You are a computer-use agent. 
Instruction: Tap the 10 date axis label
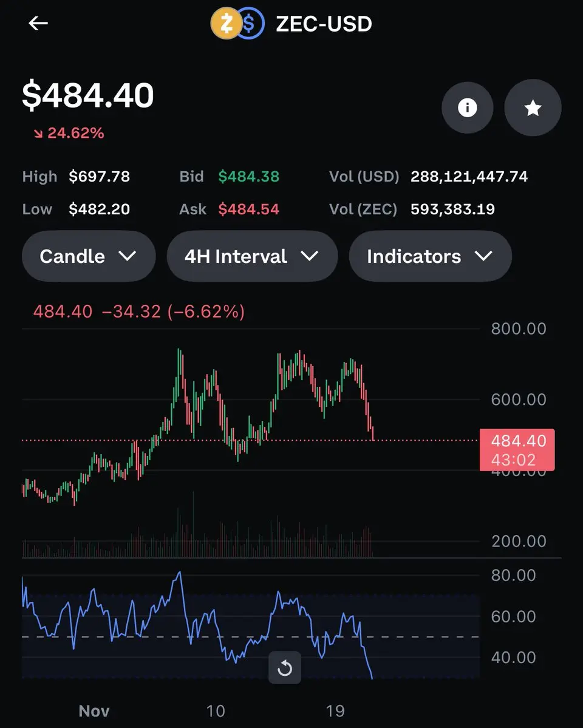216,711
